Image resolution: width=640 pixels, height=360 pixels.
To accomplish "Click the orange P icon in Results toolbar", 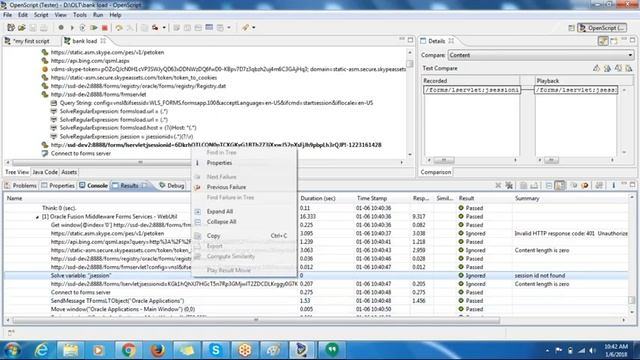I will (x=585, y=186).
